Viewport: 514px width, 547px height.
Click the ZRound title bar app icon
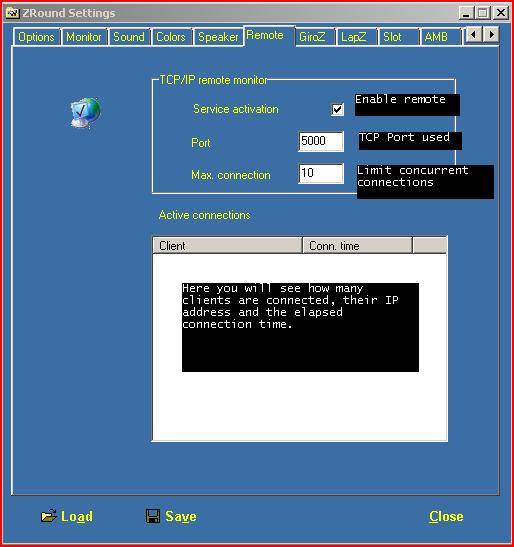[13, 13]
